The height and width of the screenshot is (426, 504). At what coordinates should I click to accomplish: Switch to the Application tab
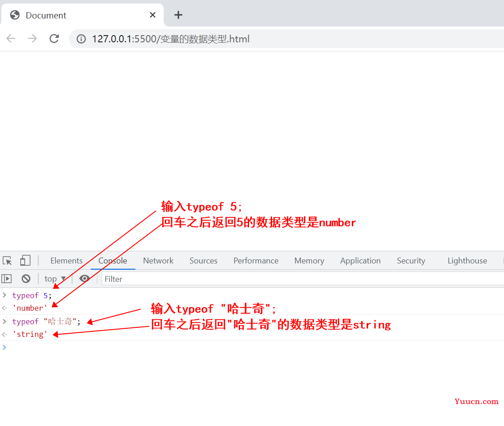click(360, 261)
